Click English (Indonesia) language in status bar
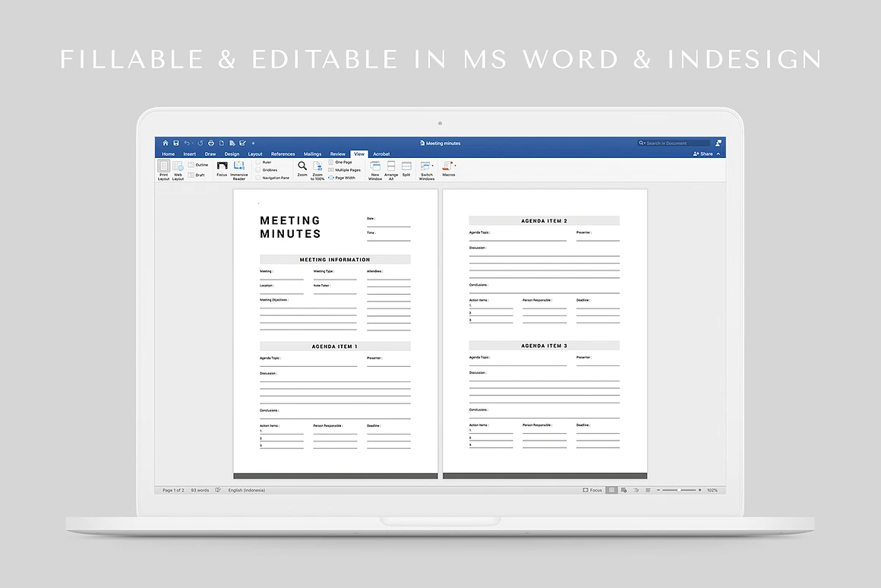The image size is (881, 588). (246, 490)
